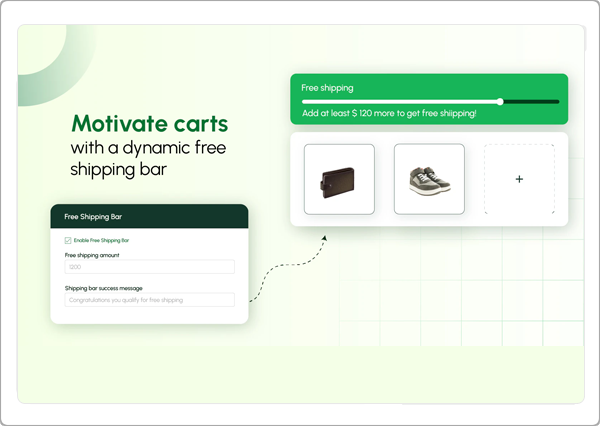The height and width of the screenshot is (426, 600).
Task: Click the dark unfilled end of progress bar
Action: click(x=532, y=101)
